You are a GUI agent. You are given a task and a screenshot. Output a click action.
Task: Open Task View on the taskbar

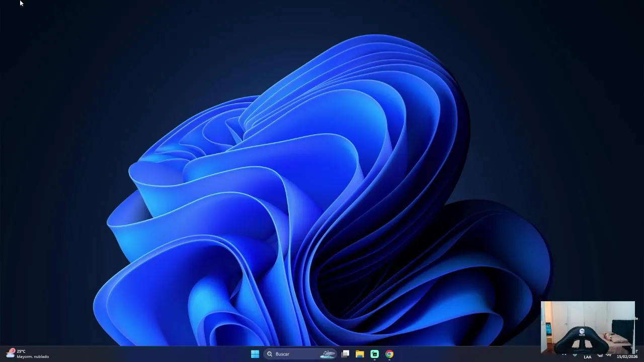(x=345, y=354)
